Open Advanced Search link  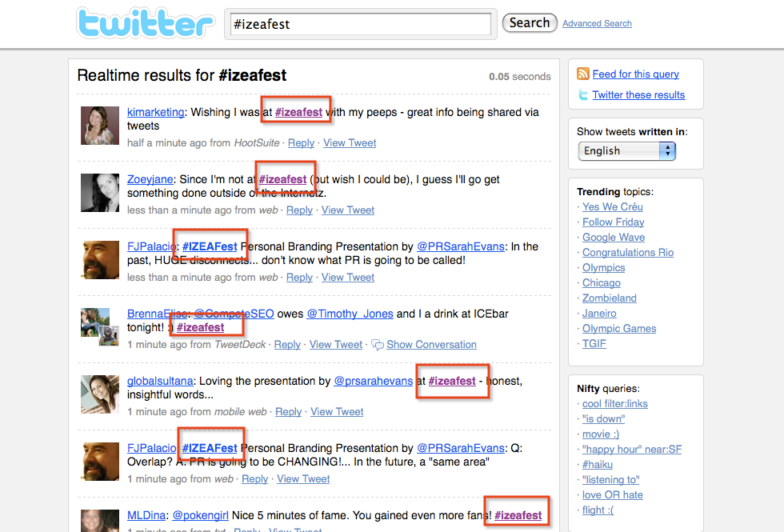pyautogui.click(x=597, y=23)
